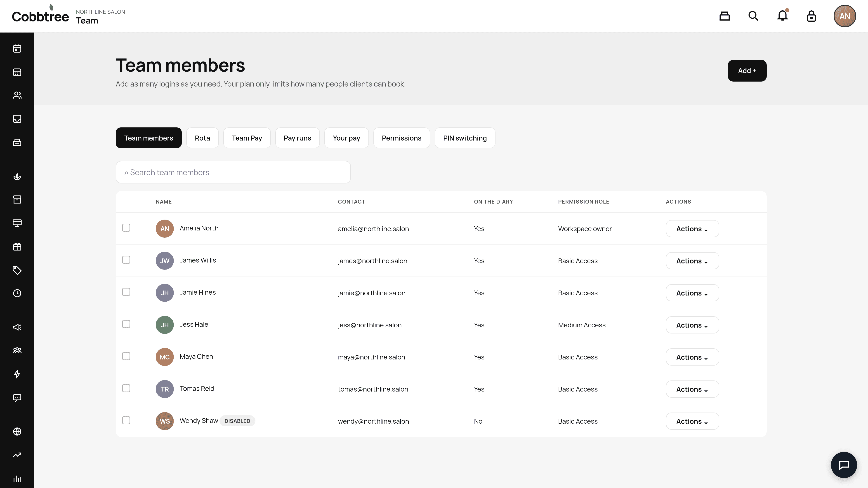
Task: Expand Actions dropdown for Maya Chen
Action: [692, 357]
